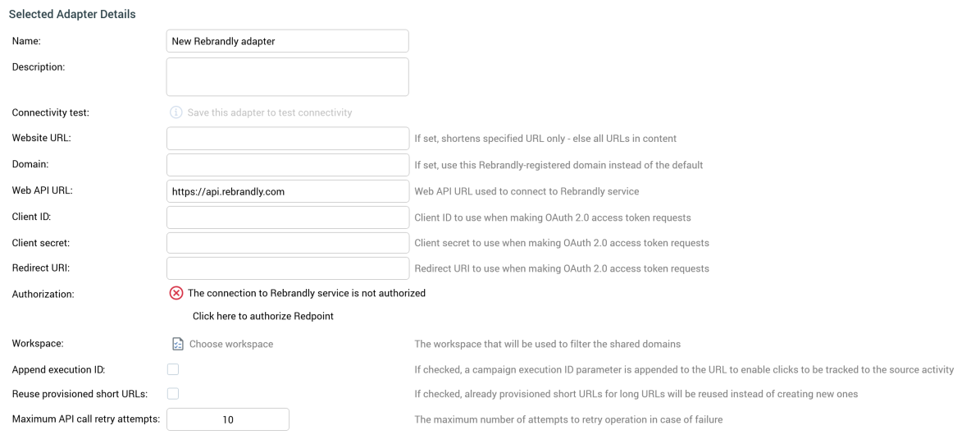
Task: Click the Website URL input field
Action: 287,138
